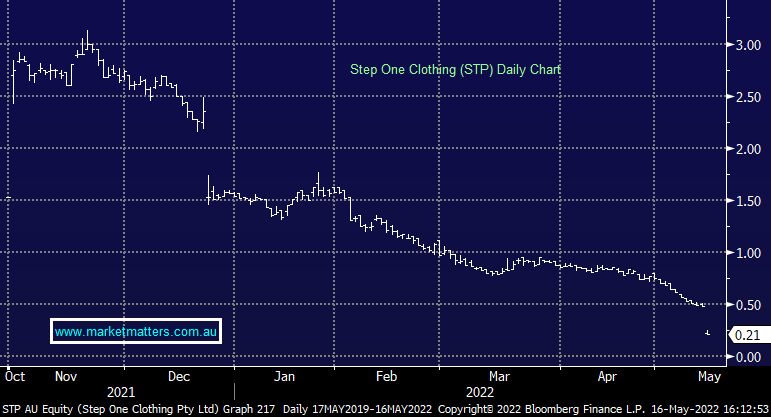Click the 0.50 price axis label
The width and height of the screenshot is (771, 417).
748,305
